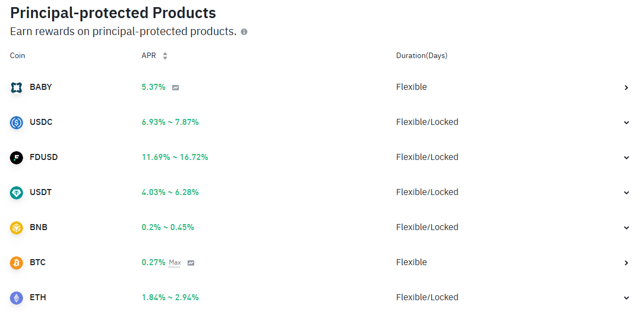This screenshot has width=644, height=315.
Task: Click info icon beside principal-protected description
Action: tap(244, 32)
